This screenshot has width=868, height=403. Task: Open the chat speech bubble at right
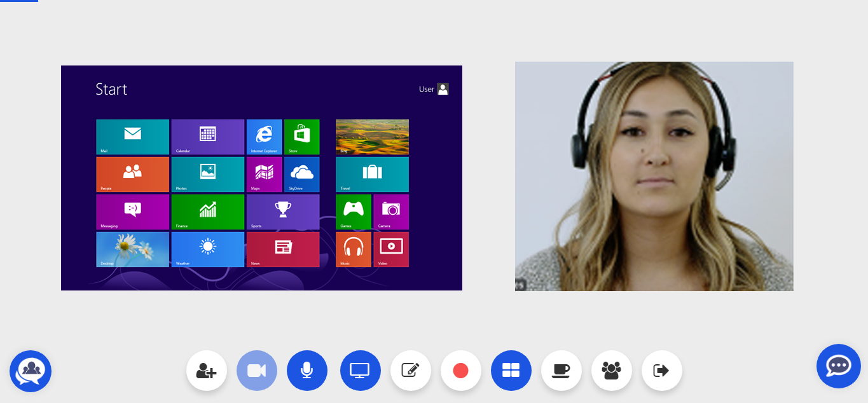click(x=838, y=366)
